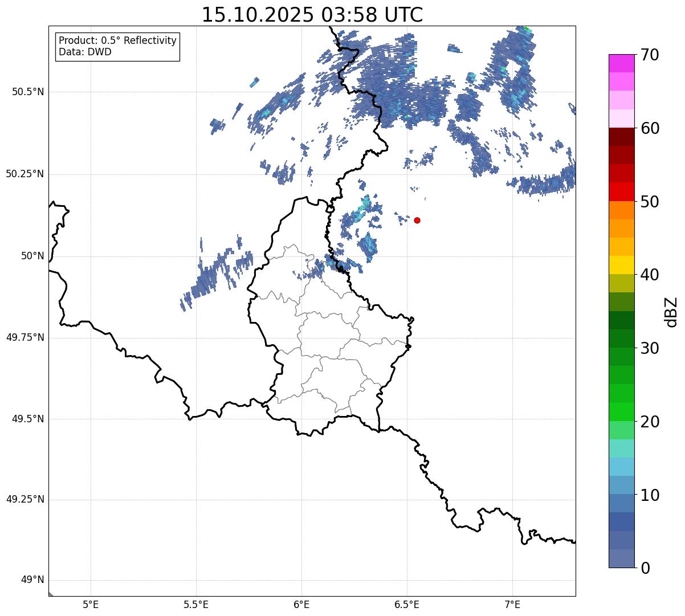This screenshot has height=616, width=685.
Task: Pick the bright red colorbar swatch below 55 dBZ
Action: click(621, 192)
